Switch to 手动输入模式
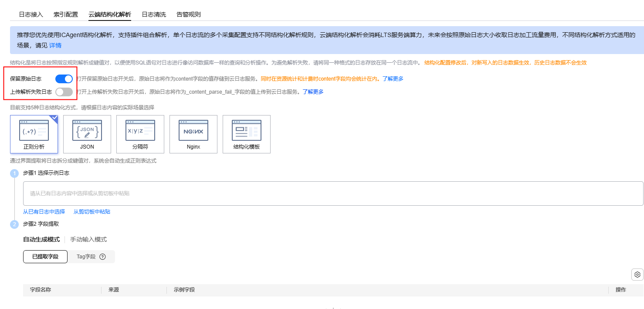Screen dimensions: 644x309 click(88, 239)
